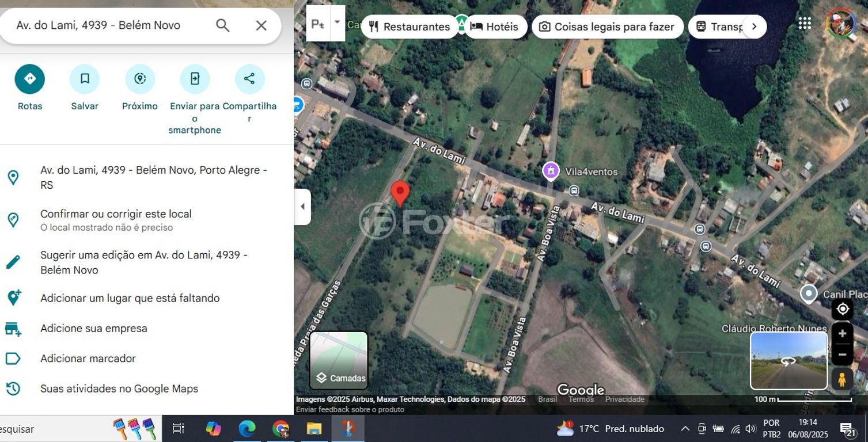Select the Restaurantes category chip
Image resolution: width=868 pixels, height=442 pixels.
(410, 26)
